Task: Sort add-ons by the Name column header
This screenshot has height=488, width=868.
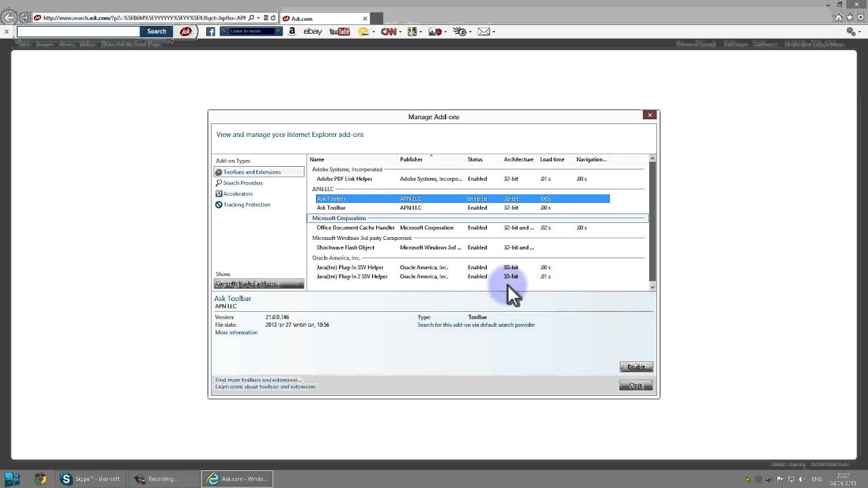Action: point(317,159)
